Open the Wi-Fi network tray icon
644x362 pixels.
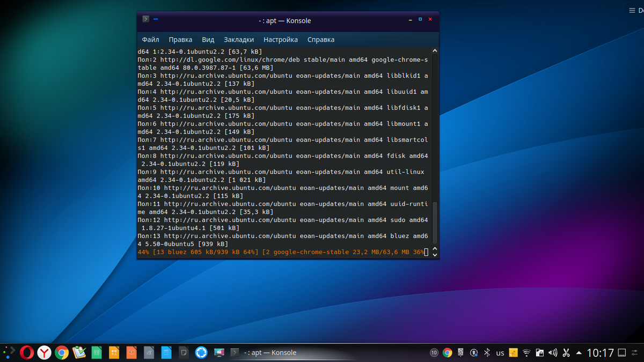tap(526, 353)
